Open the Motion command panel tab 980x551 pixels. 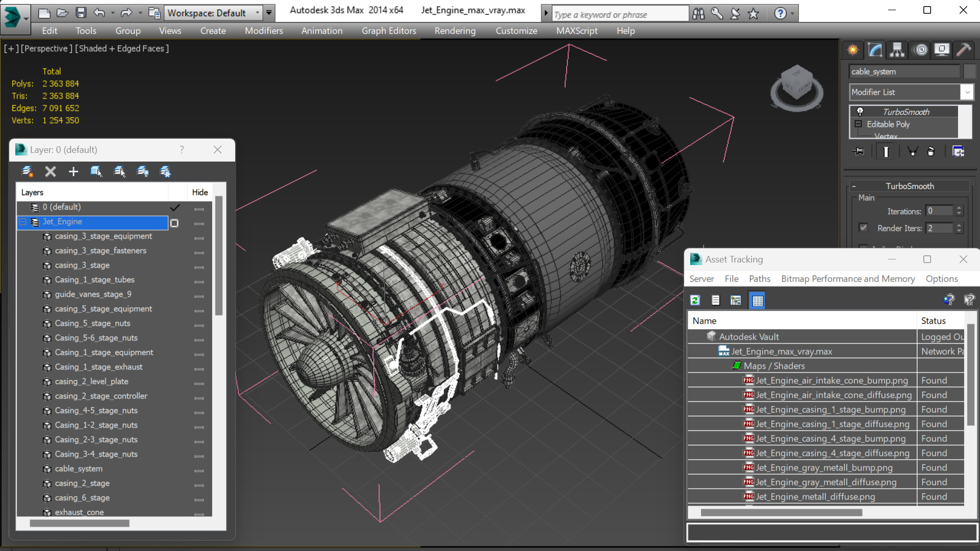tap(920, 50)
